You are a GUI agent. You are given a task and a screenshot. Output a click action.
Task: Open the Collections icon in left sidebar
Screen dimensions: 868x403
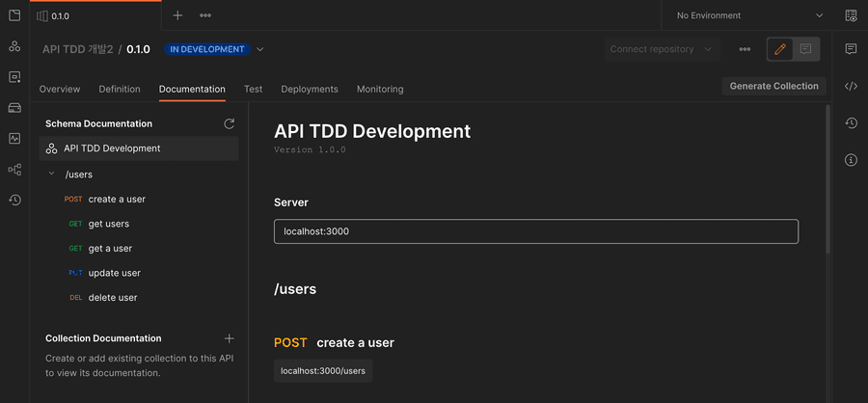click(x=14, y=15)
